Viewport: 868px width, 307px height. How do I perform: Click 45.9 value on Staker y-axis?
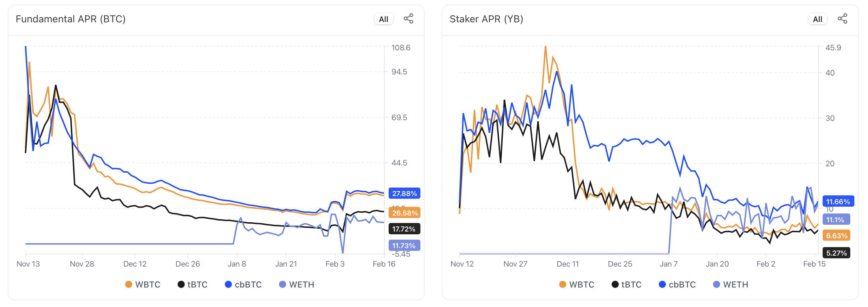point(833,48)
